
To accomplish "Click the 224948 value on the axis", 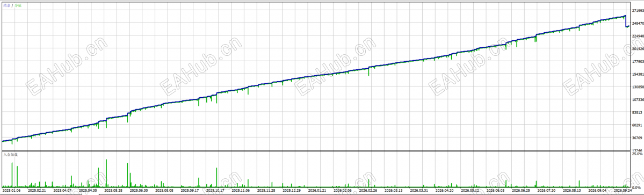I will [638, 36].
